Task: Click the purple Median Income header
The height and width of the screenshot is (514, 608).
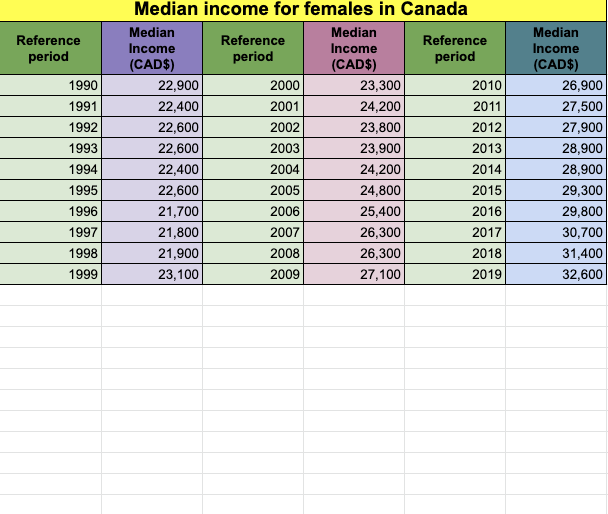Action: 152,48
